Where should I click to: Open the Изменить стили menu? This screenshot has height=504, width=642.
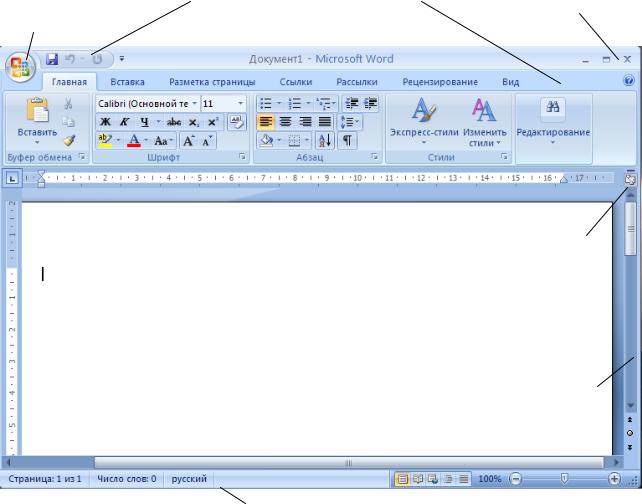[x=484, y=122]
